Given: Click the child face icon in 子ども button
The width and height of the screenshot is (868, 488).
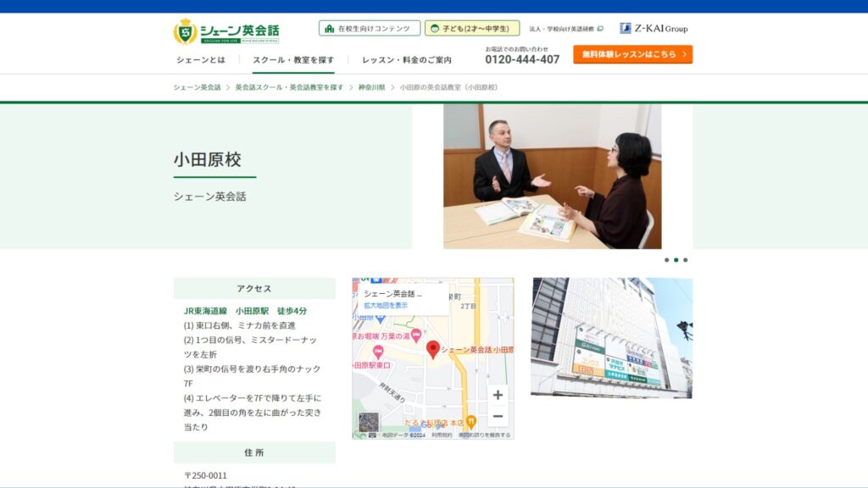Looking at the screenshot, I should pyautogui.click(x=435, y=29).
